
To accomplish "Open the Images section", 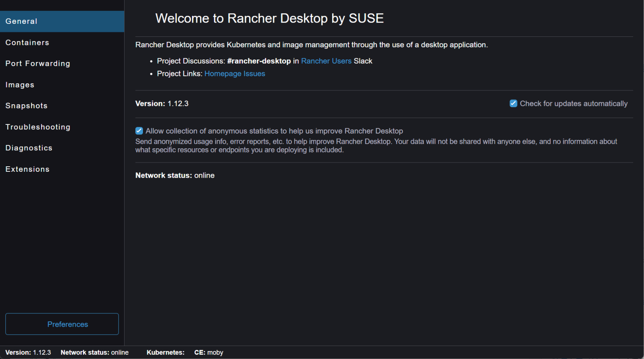I will [x=20, y=85].
